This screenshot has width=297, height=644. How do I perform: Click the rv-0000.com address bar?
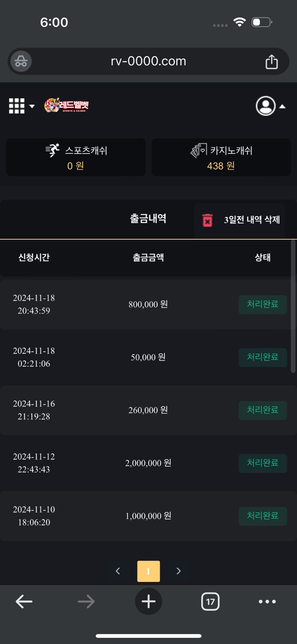[x=148, y=61]
